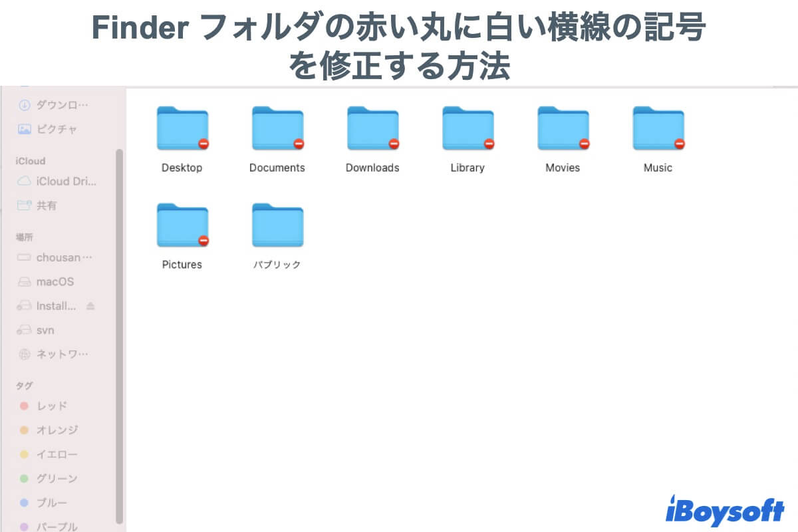Image resolution: width=798 pixels, height=532 pixels.
Task: Select the svn volume in sidebar
Action: pos(37,331)
